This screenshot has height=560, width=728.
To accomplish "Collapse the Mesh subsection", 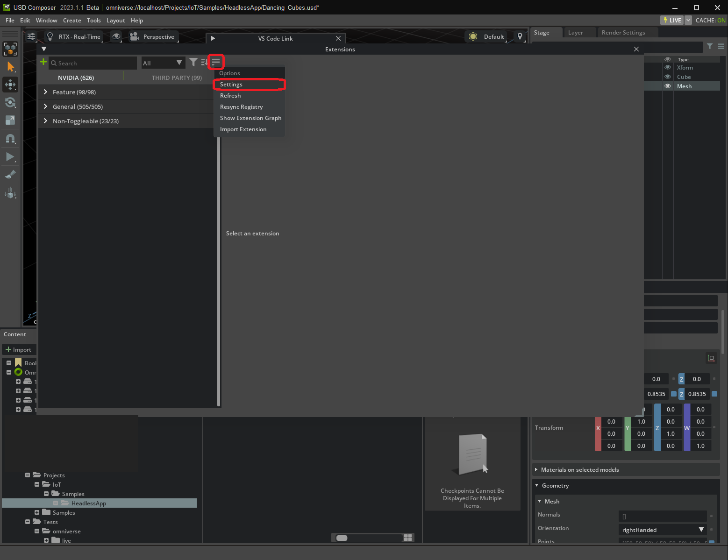I will tap(540, 501).
